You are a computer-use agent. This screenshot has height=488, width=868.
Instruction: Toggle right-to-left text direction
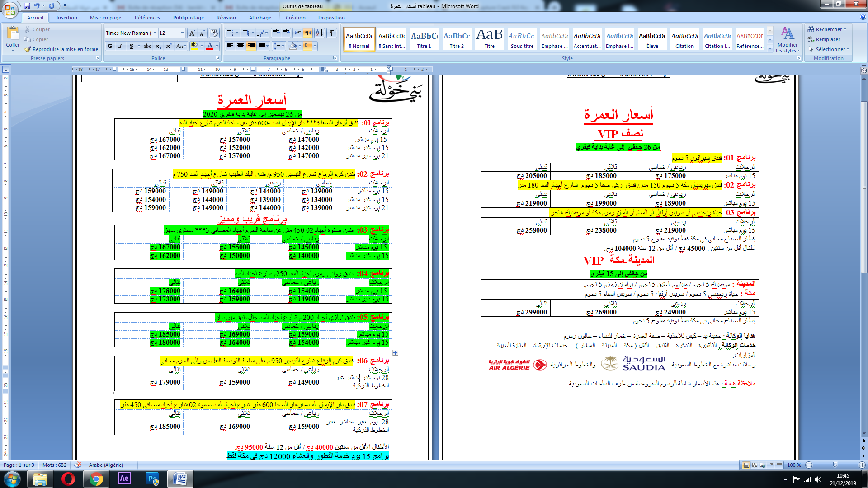pyautogui.click(x=308, y=33)
